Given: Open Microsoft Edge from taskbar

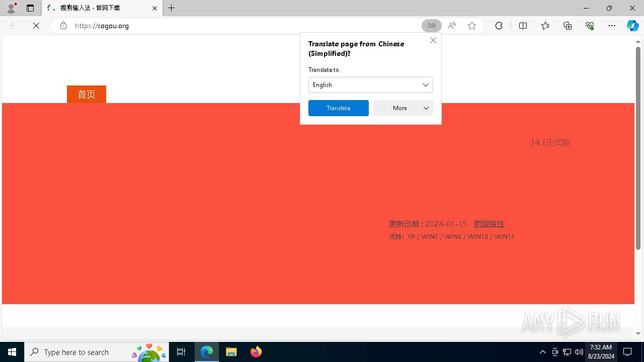Looking at the screenshot, I should [207, 352].
